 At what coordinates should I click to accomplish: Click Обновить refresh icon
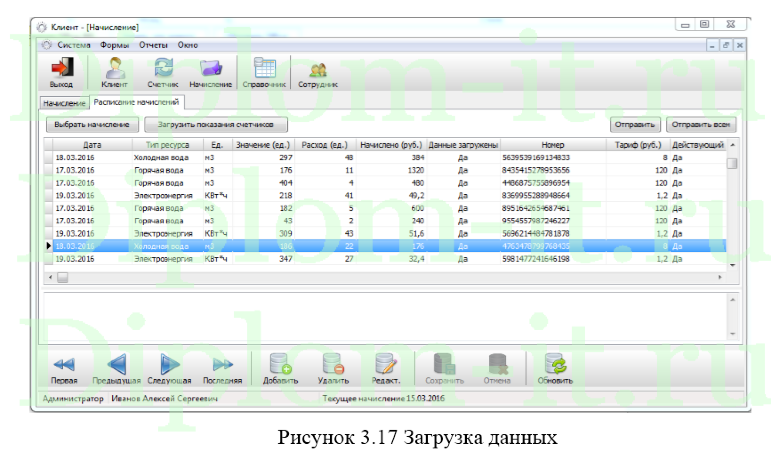(x=555, y=367)
